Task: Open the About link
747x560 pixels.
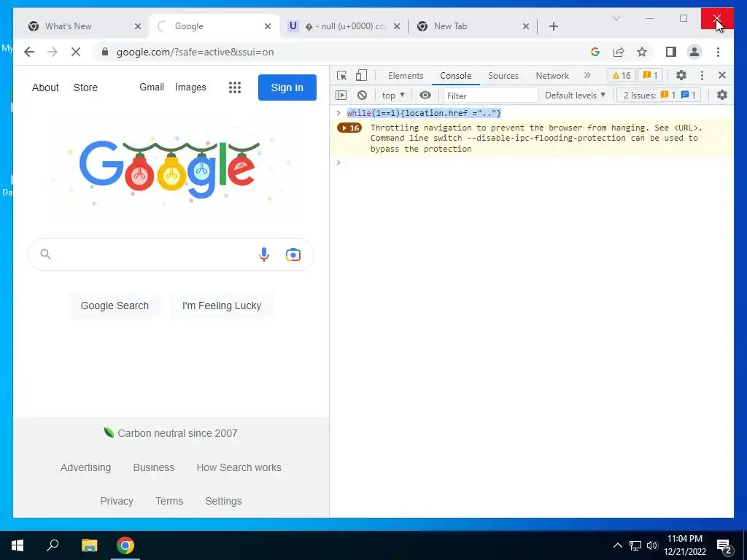Action: (x=45, y=87)
